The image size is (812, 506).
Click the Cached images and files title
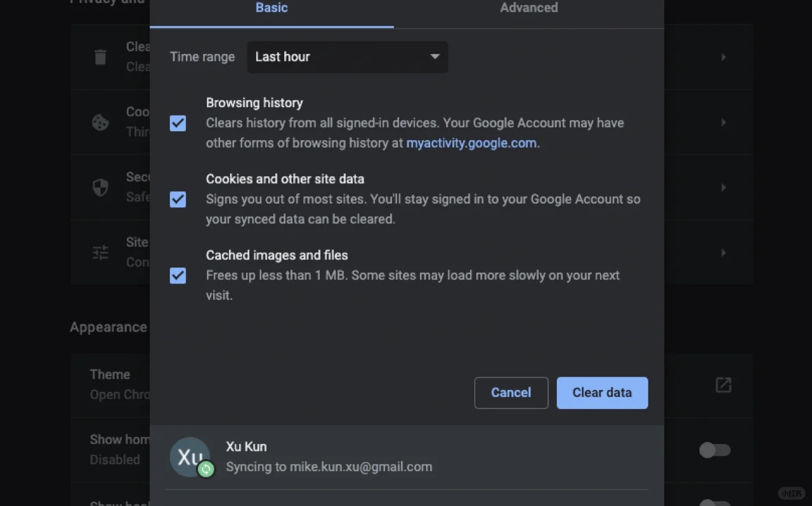click(x=277, y=255)
